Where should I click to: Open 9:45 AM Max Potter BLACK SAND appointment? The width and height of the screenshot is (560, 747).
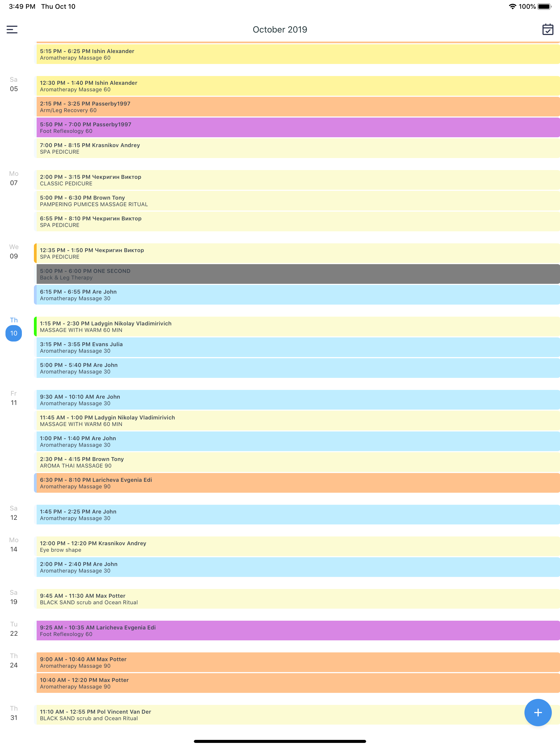pyautogui.click(x=297, y=599)
